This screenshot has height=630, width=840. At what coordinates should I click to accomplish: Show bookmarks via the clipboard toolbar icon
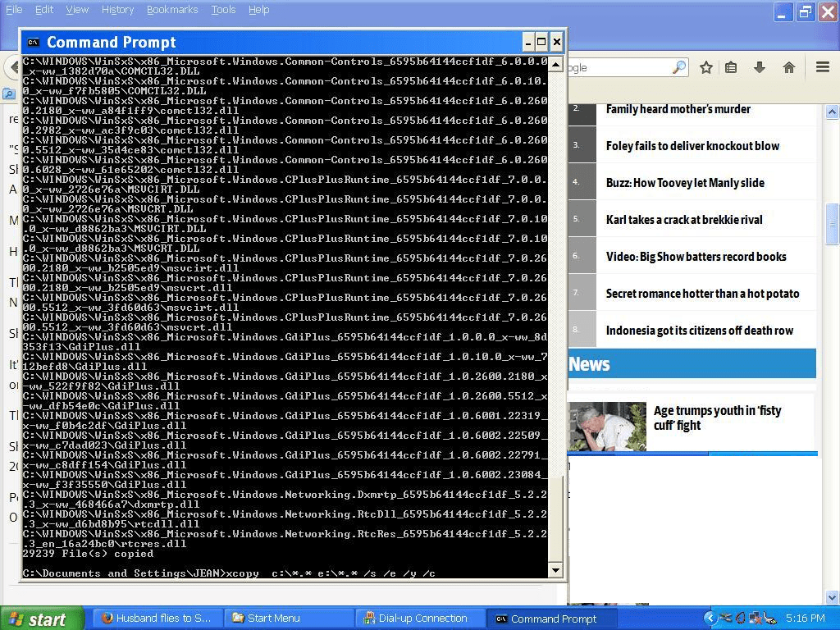[730, 67]
